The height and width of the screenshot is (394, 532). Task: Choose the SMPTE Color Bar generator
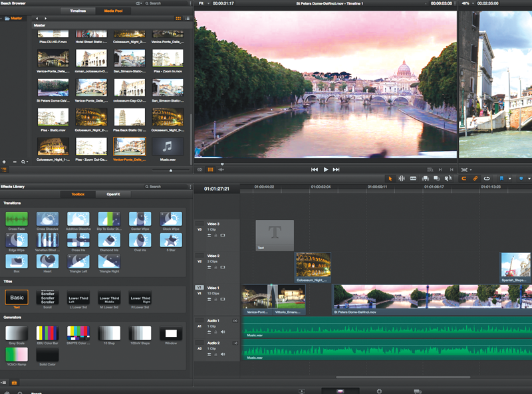click(x=78, y=333)
